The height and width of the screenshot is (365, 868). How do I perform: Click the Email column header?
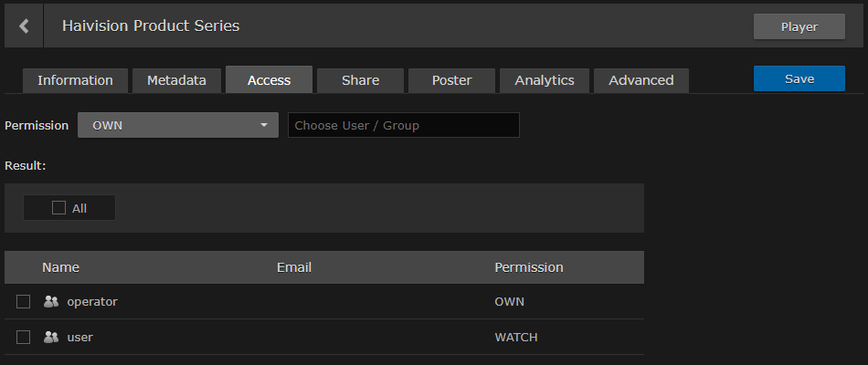294,267
